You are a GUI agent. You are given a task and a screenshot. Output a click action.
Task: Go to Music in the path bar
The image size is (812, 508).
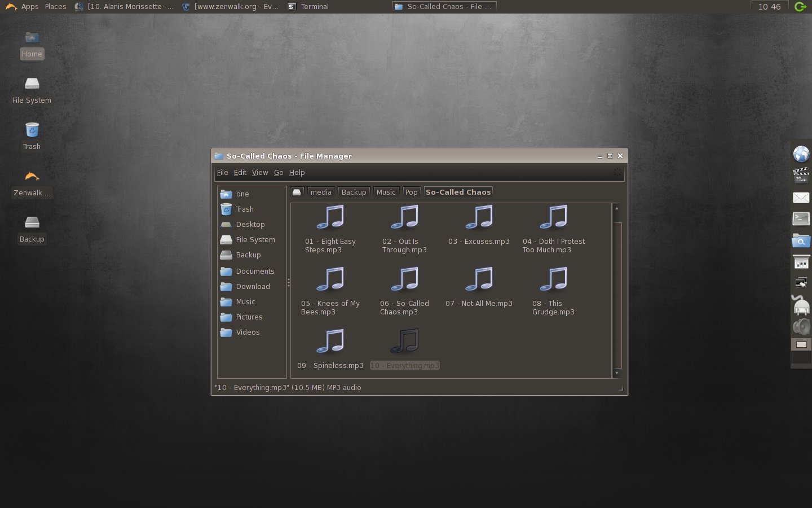coord(386,192)
